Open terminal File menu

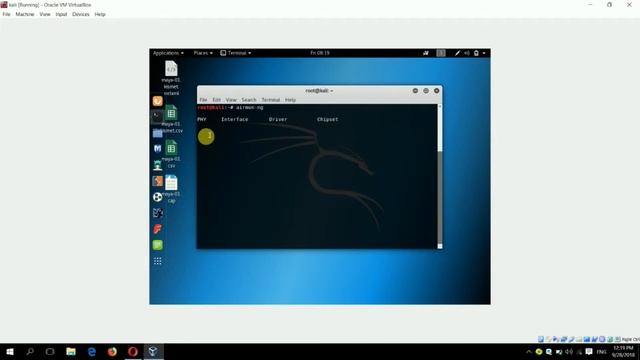tap(203, 100)
